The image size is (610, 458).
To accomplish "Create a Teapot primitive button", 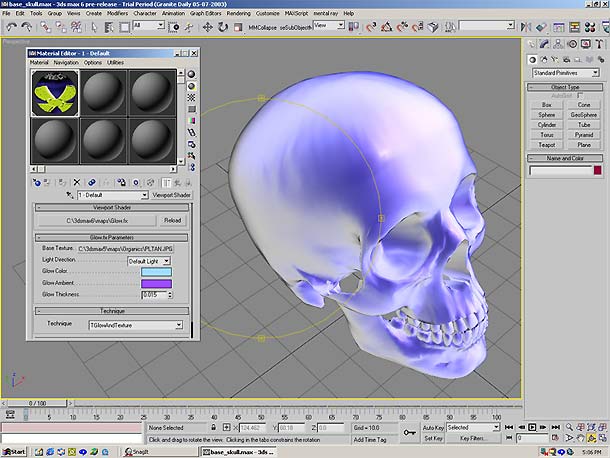I will [x=547, y=144].
